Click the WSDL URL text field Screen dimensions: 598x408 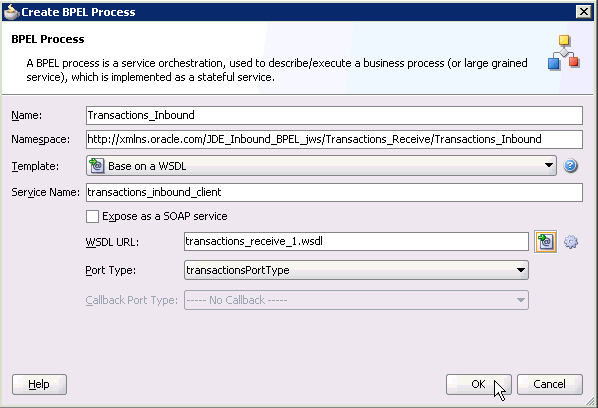356,241
